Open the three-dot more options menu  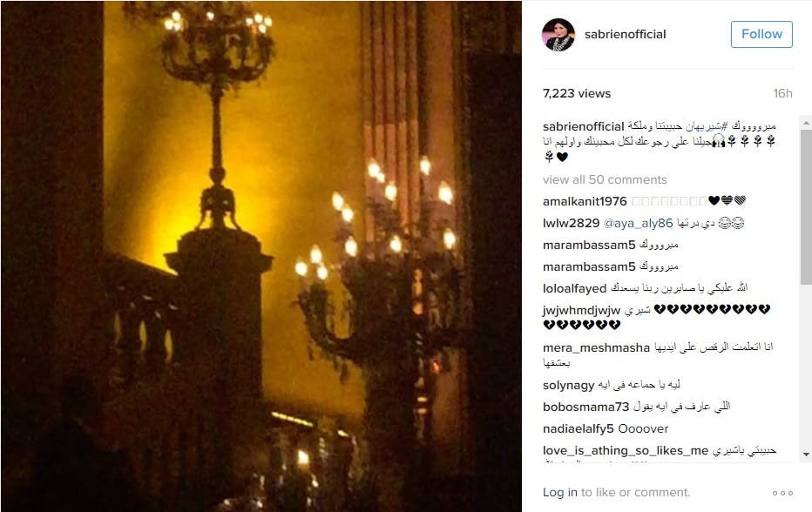[782, 493]
